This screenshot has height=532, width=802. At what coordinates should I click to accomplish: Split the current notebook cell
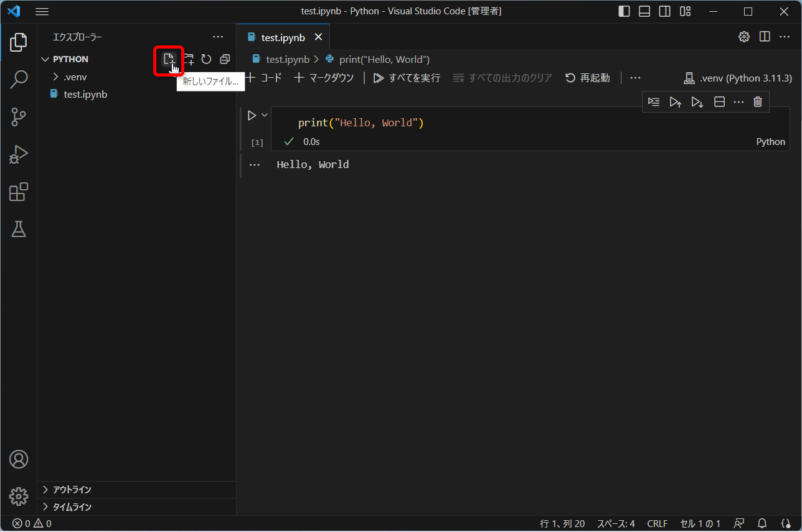[719, 101]
